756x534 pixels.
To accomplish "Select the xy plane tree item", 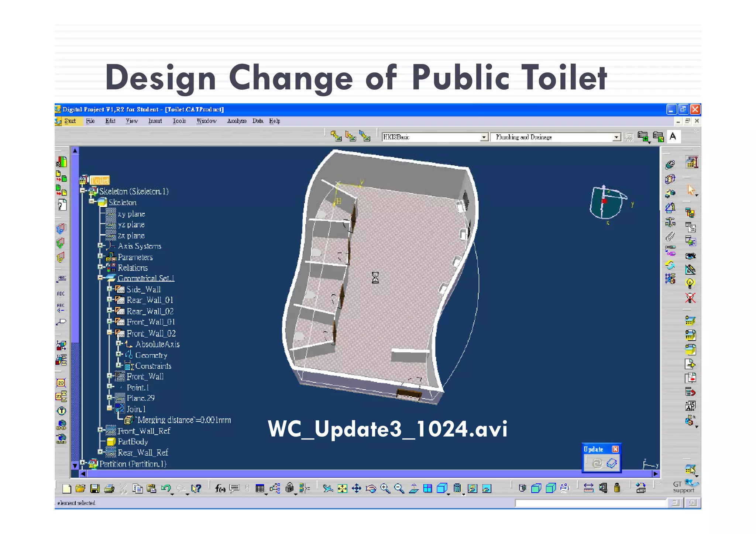I will 131,214.
